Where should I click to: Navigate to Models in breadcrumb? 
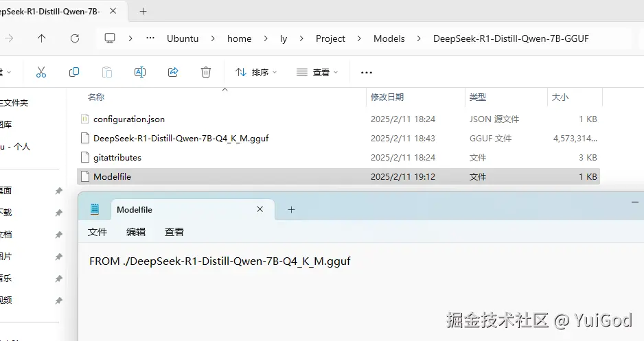coord(389,38)
